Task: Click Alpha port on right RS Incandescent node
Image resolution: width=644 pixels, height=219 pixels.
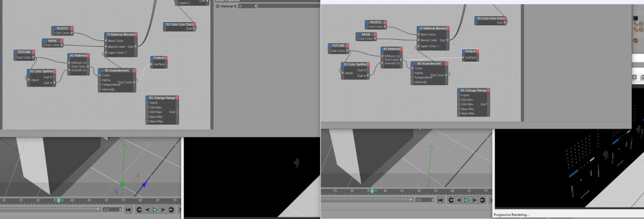Action: (x=412, y=73)
